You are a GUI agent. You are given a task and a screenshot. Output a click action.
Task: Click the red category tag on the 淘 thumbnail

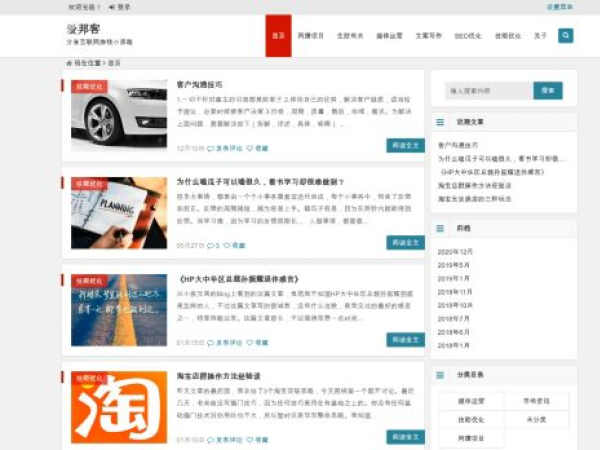89,378
